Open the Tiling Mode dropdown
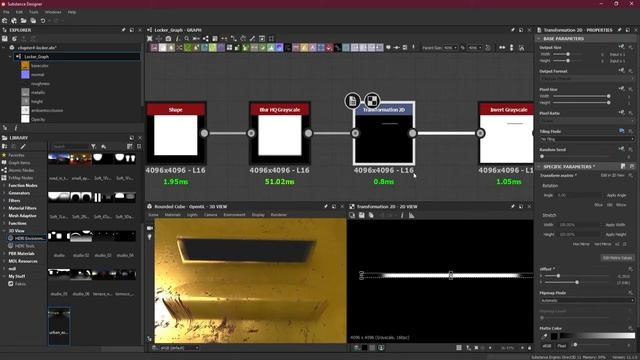 pos(587,139)
